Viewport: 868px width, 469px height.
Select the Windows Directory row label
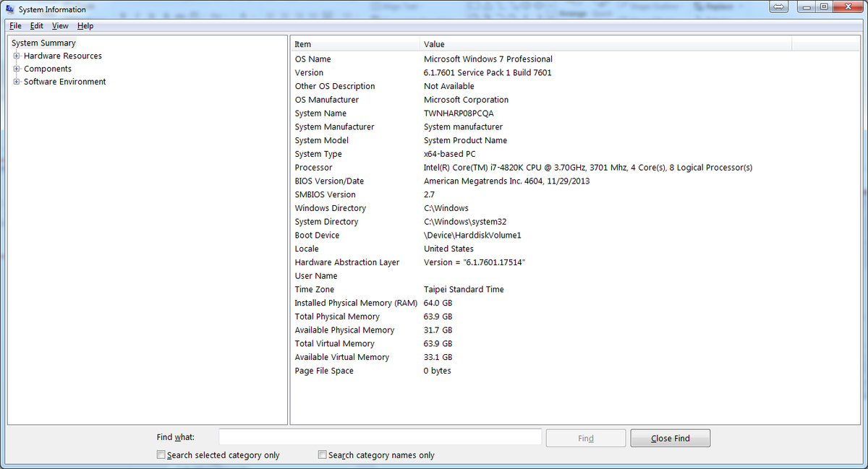[330, 208]
